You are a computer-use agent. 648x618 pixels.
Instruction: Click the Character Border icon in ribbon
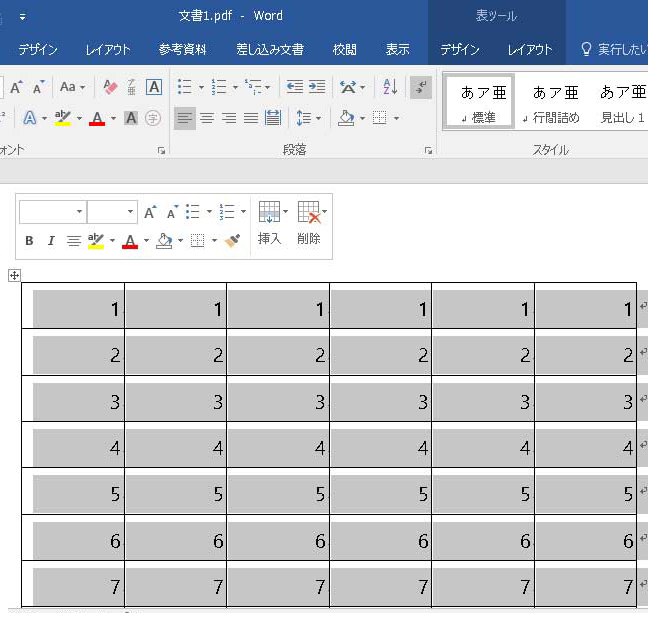[x=154, y=88]
